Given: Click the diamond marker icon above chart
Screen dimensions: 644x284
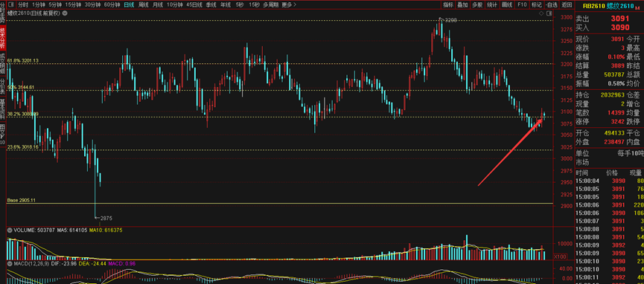Looking at the screenshot, I should tap(541, 13).
